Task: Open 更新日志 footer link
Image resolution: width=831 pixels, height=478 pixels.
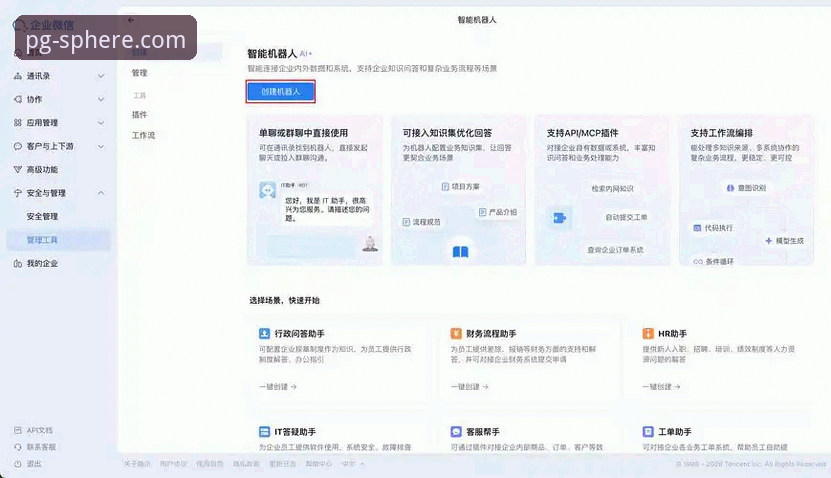Action: 282,464
